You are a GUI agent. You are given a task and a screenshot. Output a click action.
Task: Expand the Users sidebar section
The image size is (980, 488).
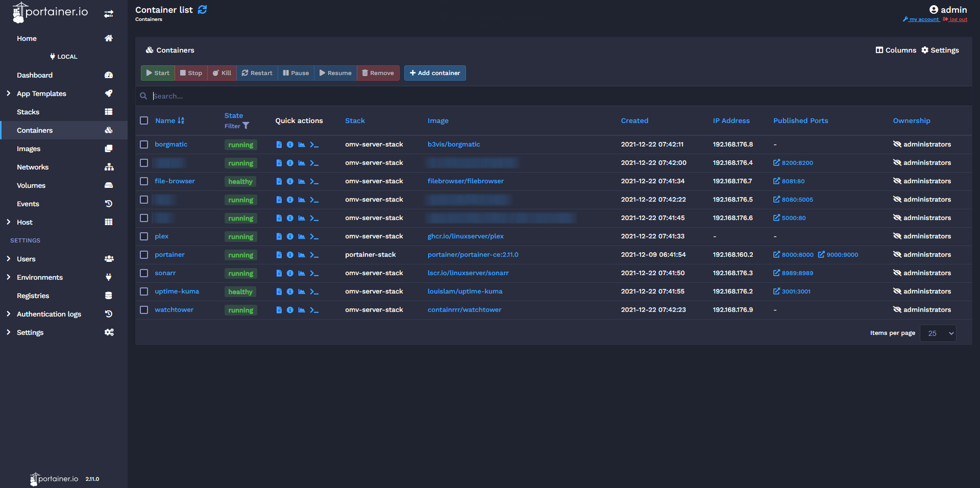tap(9, 259)
